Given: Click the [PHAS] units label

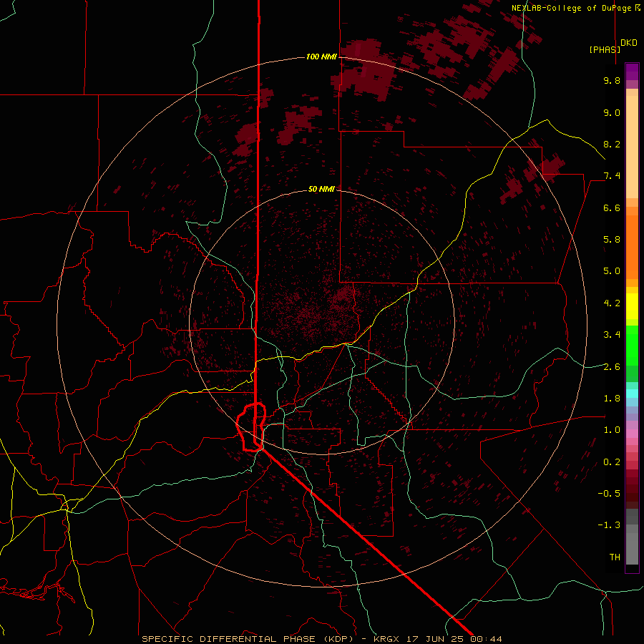Looking at the screenshot, I should (605, 49).
